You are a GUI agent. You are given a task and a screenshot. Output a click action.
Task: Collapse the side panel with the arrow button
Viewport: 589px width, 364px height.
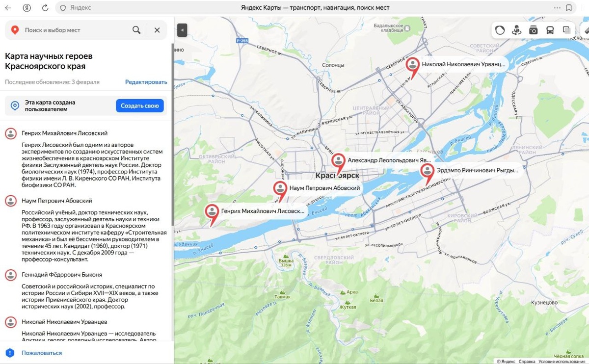click(x=182, y=30)
